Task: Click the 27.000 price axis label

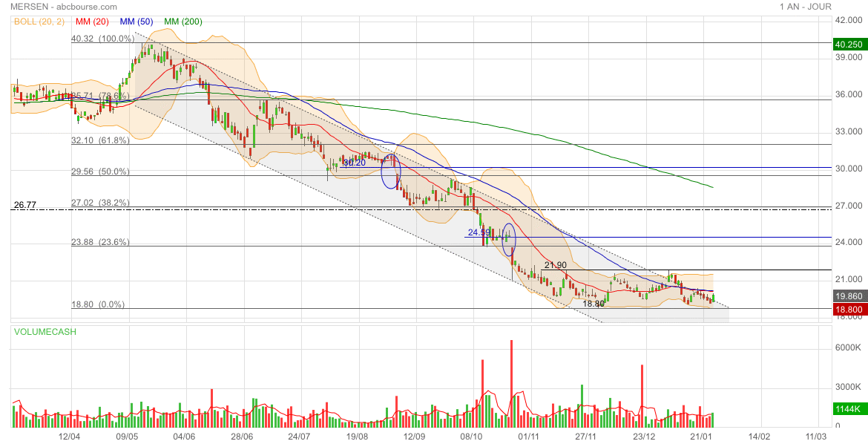Action: click(849, 206)
